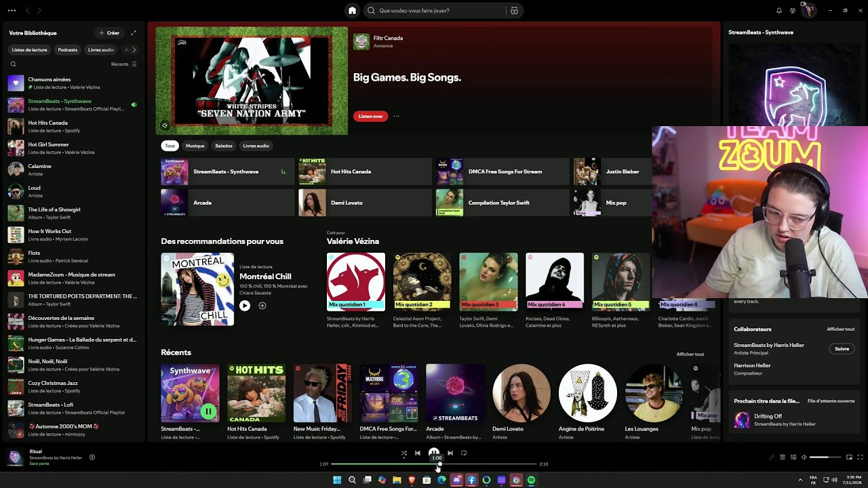This screenshot has width=868, height=488.
Task: Select the Podcasts filter chip
Action: pyautogui.click(x=68, y=49)
